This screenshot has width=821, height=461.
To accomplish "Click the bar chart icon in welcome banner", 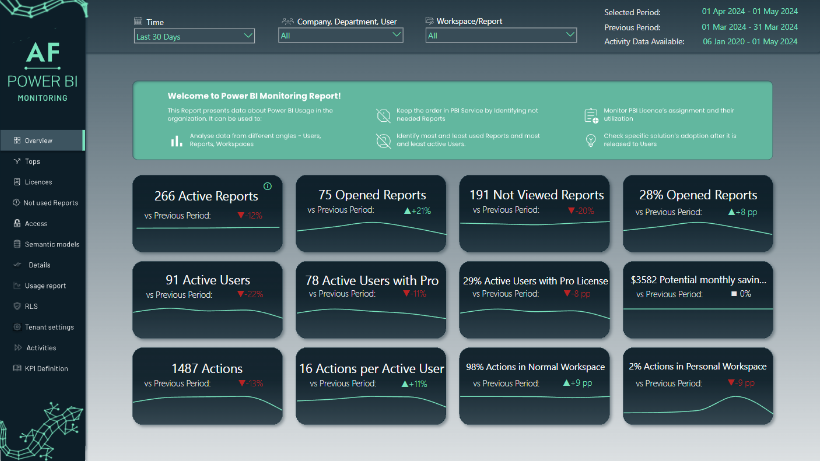I will click(x=176, y=140).
